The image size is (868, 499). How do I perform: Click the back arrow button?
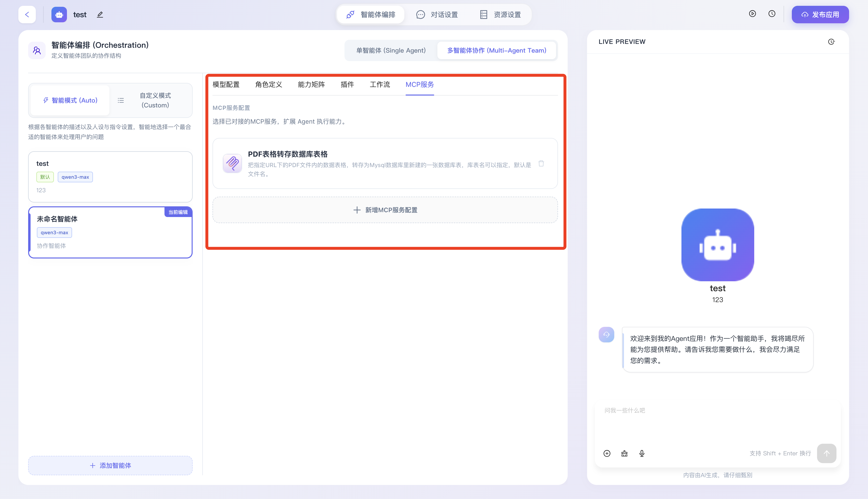pyautogui.click(x=27, y=14)
